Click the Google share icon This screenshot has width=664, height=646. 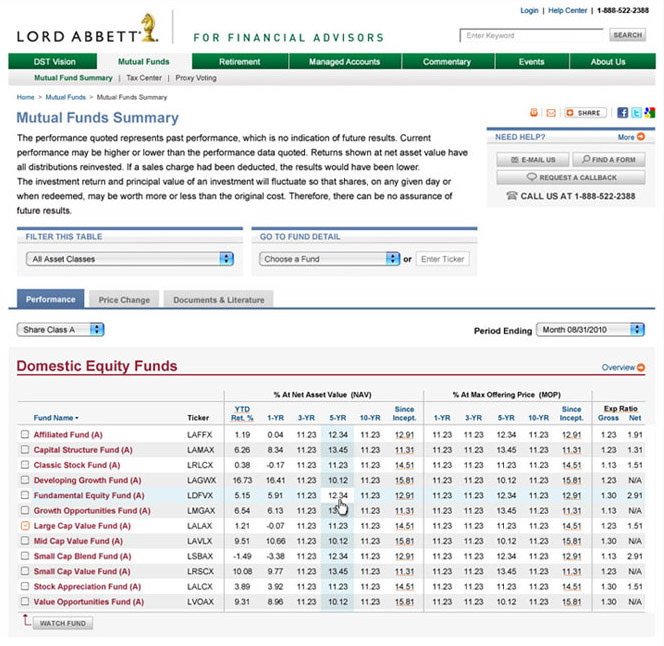(650, 113)
